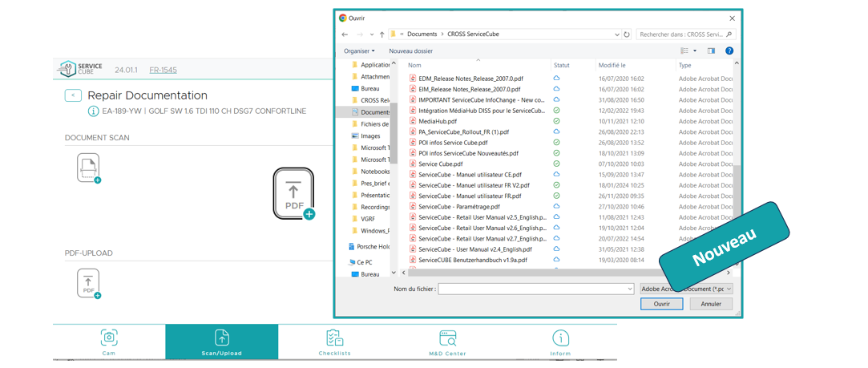Select Recordings folder in tree
This screenshot has height=368, width=868.
point(370,207)
